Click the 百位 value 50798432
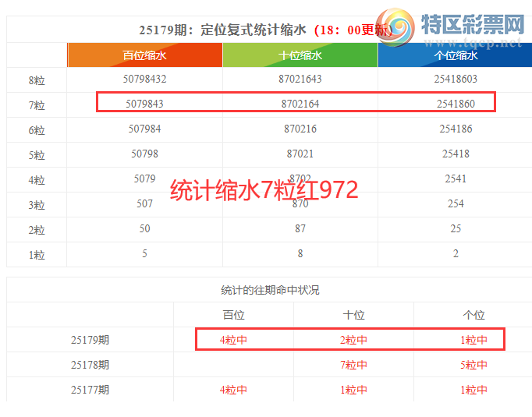 (x=144, y=80)
